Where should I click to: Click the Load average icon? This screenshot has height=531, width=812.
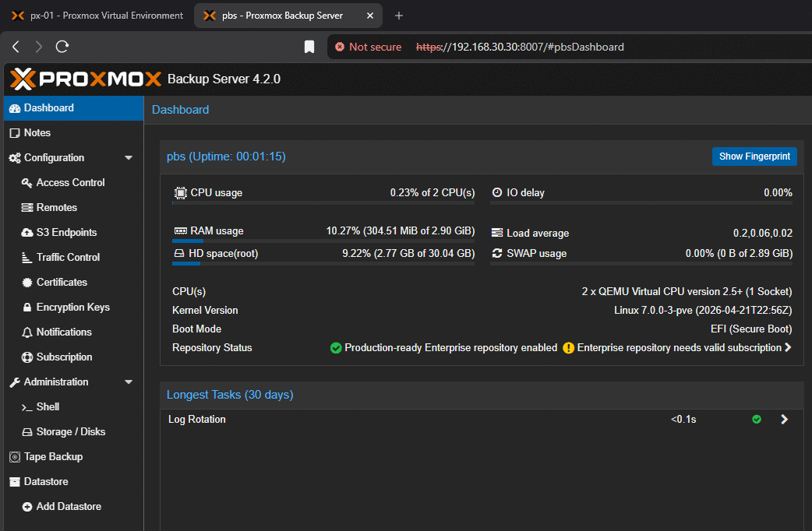pyautogui.click(x=496, y=233)
